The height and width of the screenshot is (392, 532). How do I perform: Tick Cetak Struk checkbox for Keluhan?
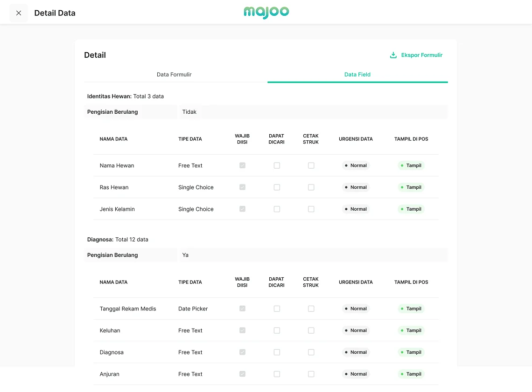pos(311,330)
